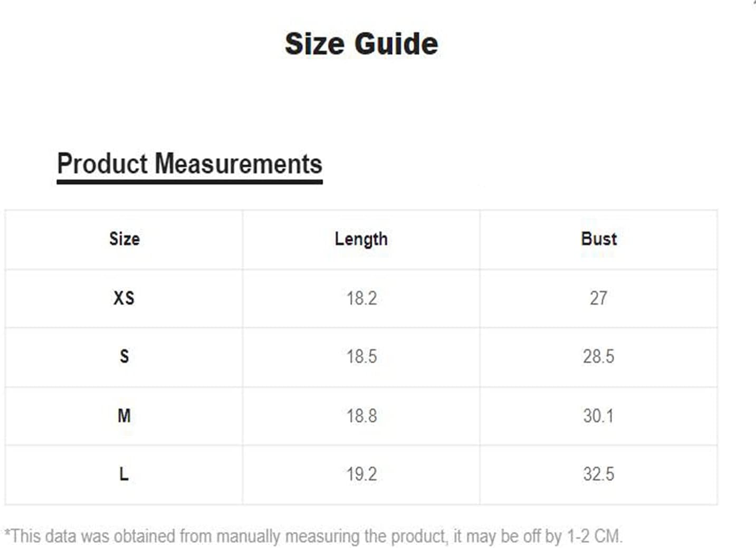Viewport: 756px width, 548px height.
Task: Click the manual measurement disclaimer text
Action: click(x=313, y=536)
